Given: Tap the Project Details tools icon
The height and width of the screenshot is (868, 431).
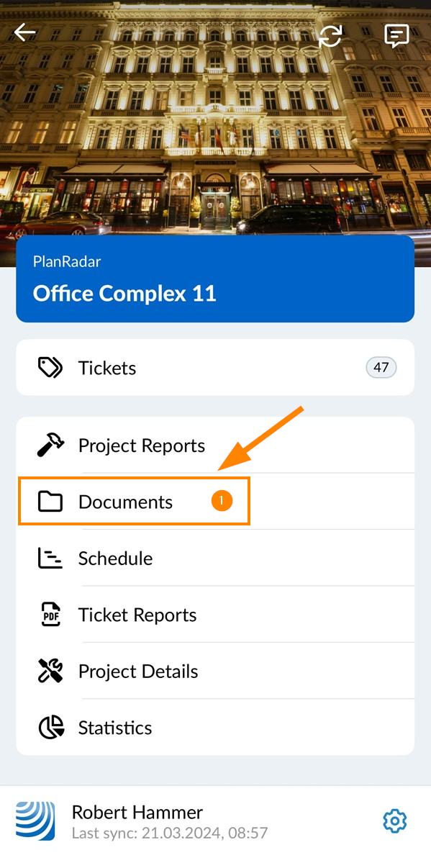Looking at the screenshot, I should click(50, 671).
